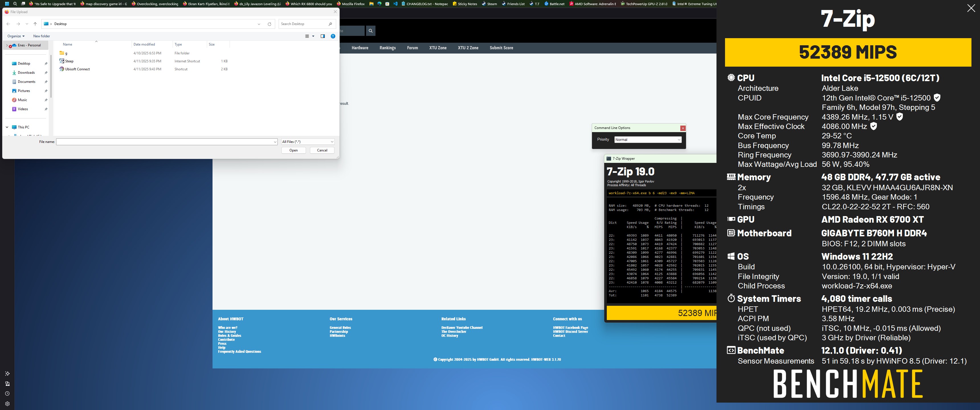Open DerBauer Youtube Channel link
The height and width of the screenshot is (410, 980).
tap(462, 327)
